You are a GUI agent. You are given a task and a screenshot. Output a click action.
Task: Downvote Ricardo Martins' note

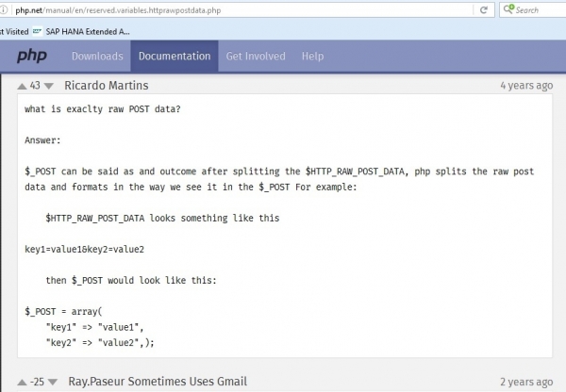click(x=50, y=86)
